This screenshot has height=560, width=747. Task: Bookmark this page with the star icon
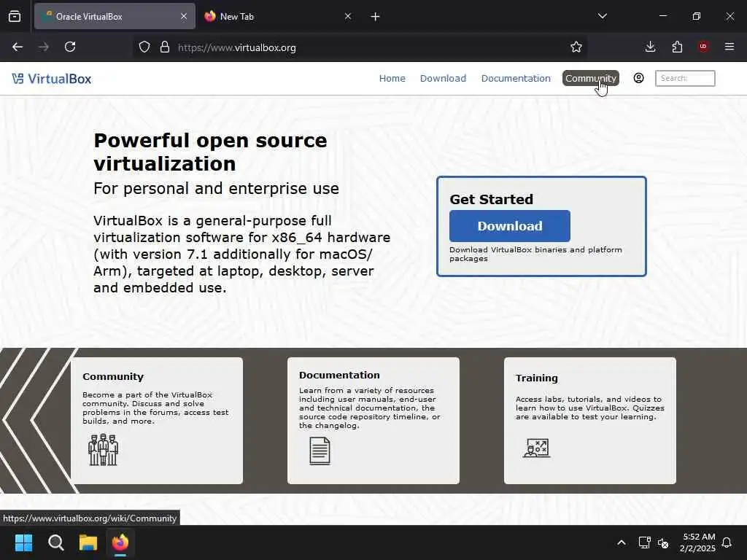[576, 47]
